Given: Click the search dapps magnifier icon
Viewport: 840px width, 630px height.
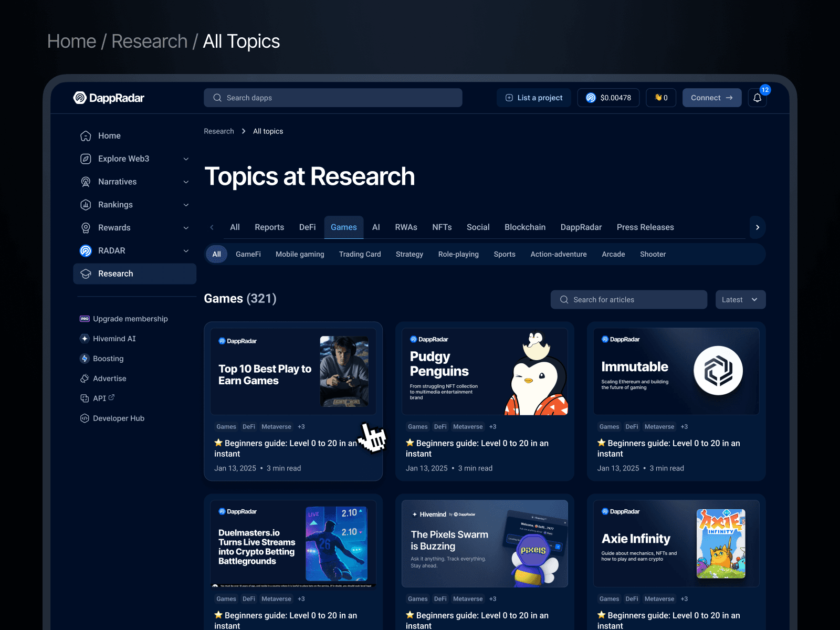Looking at the screenshot, I should click(217, 98).
